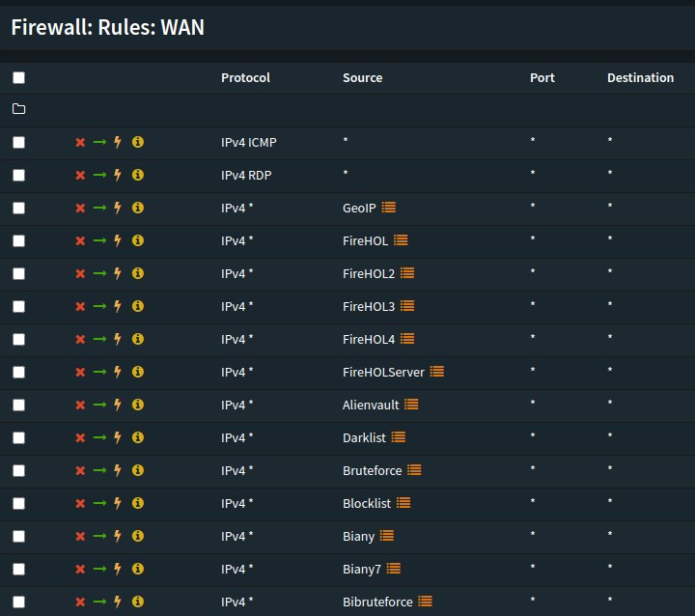Click the Protocol column header
This screenshot has width=695, height=616.
[245, 78]
